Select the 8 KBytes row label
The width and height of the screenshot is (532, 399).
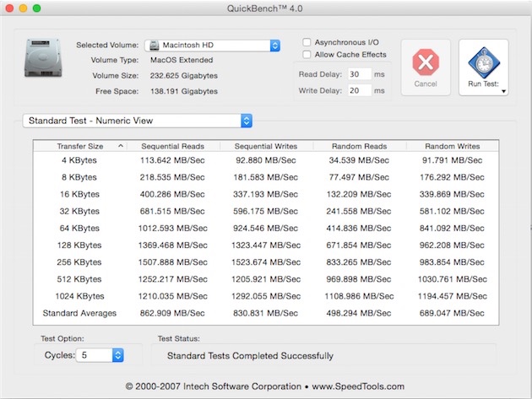click(79, 177)
